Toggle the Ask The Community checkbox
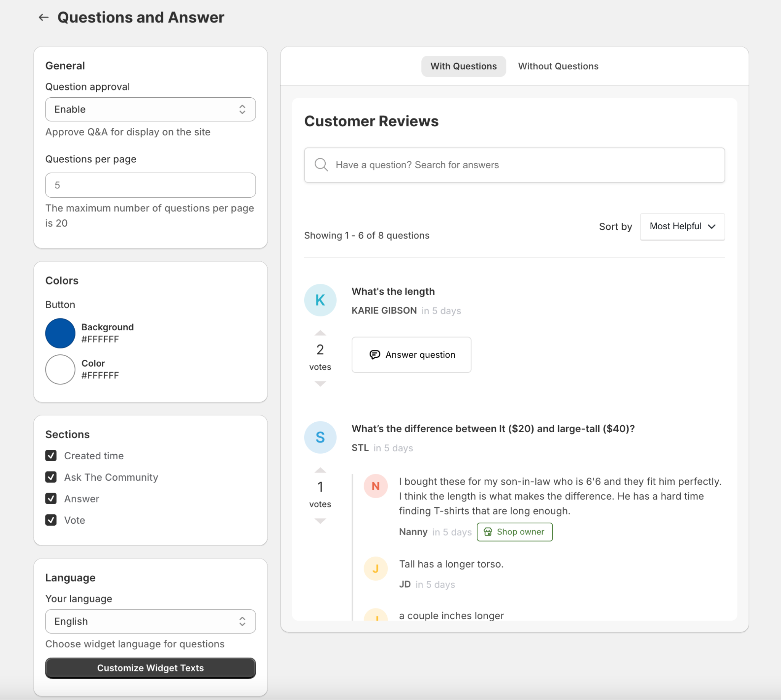The height and width of the screenshot is (700, 781). click(51, 477)
